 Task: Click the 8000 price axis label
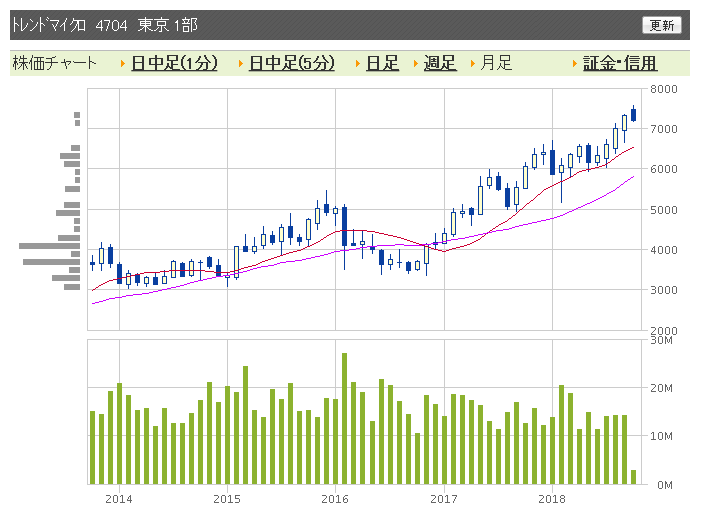coord(663,89)
